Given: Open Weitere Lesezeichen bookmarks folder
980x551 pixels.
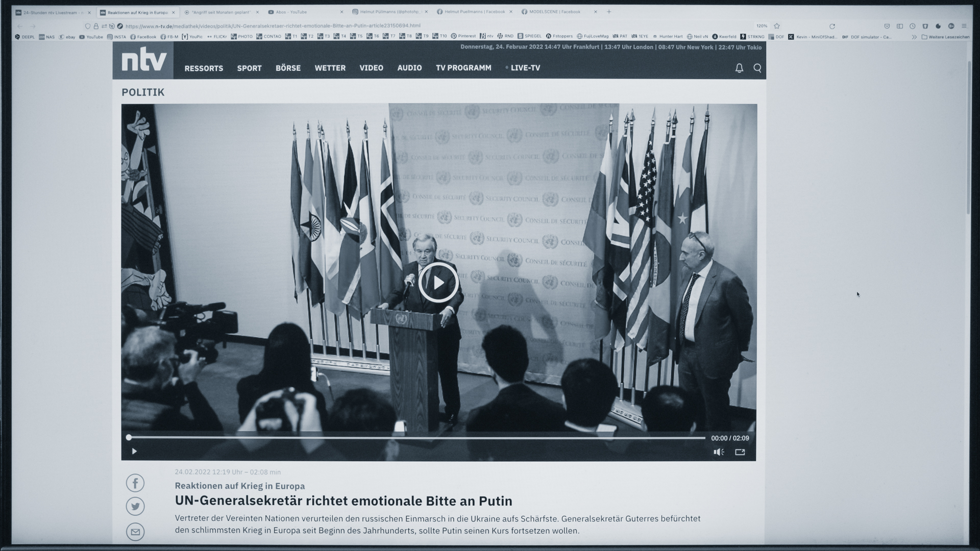Looking at the screenshot, I should (945, 37).
